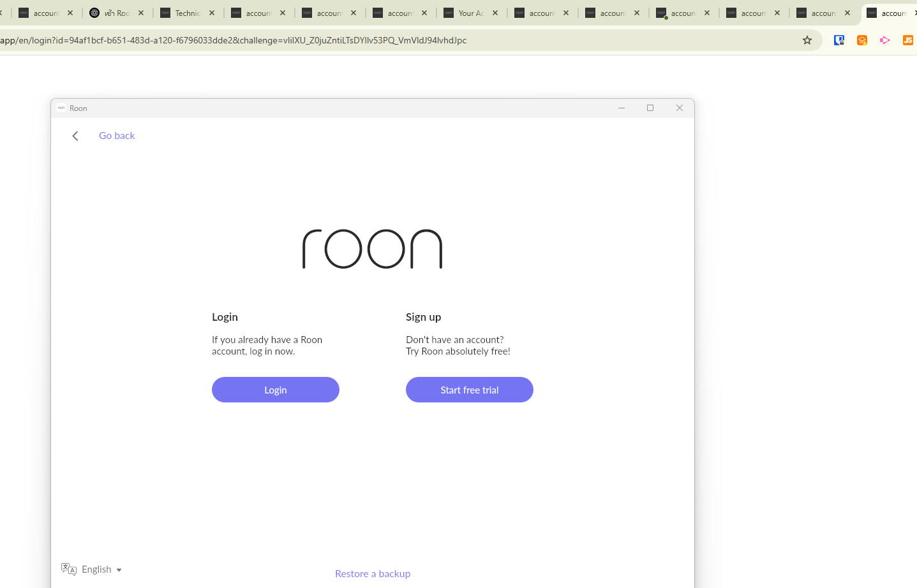Bookmark this page with the star icon
Screen dimensions: 917x588
click(807, 40)
